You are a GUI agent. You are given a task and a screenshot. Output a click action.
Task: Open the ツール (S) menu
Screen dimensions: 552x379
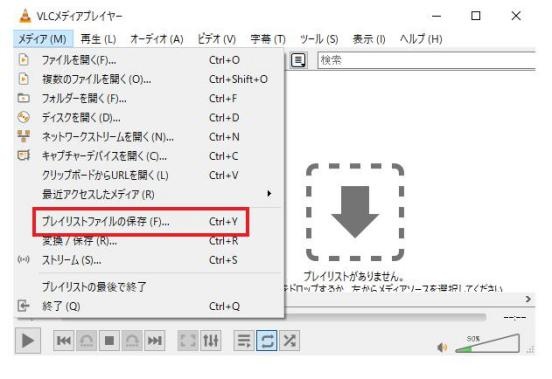319,39
